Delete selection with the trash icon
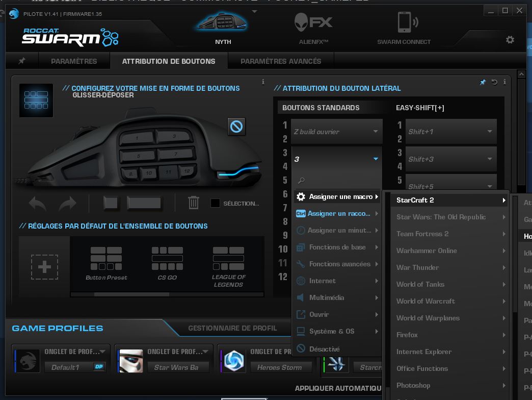The image size is (532, 400). pyautogui.click(x=194, y=203)
